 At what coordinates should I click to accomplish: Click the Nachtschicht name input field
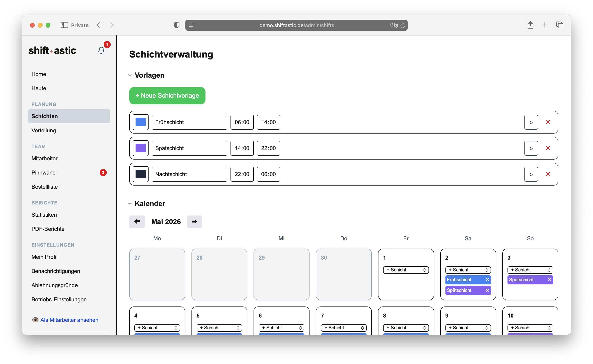pos(189,174)
